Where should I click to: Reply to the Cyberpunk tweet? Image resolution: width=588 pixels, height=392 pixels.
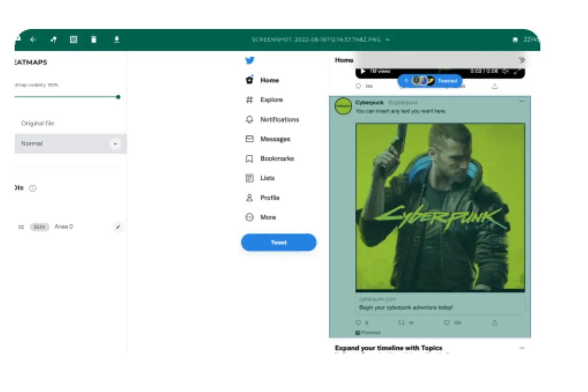(x=358, y=322)
